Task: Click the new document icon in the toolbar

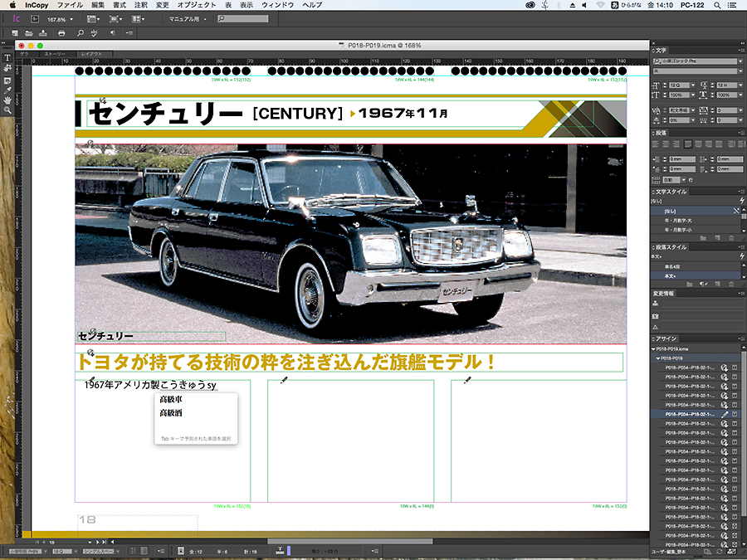Action: tap(15, 33)
